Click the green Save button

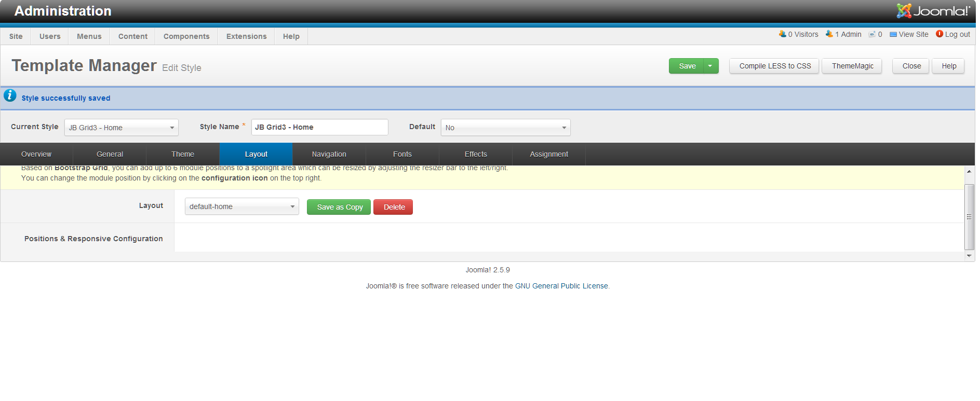click(x=687, y=66)
